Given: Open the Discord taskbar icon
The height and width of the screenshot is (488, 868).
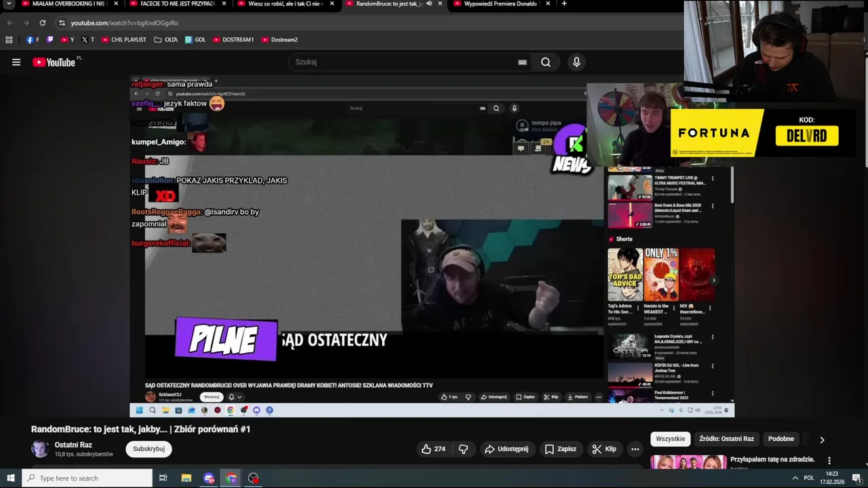Looking at the screenshot, I should 209,479.
